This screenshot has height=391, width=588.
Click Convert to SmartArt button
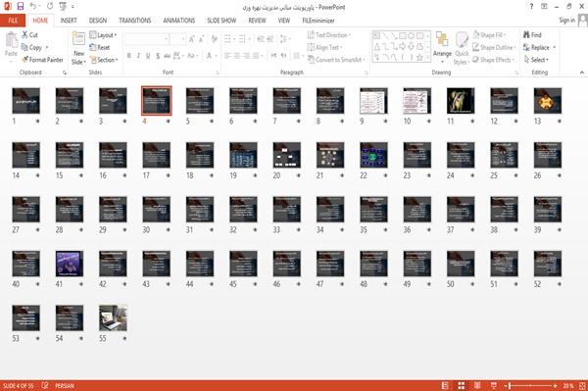tap(336, 60)
